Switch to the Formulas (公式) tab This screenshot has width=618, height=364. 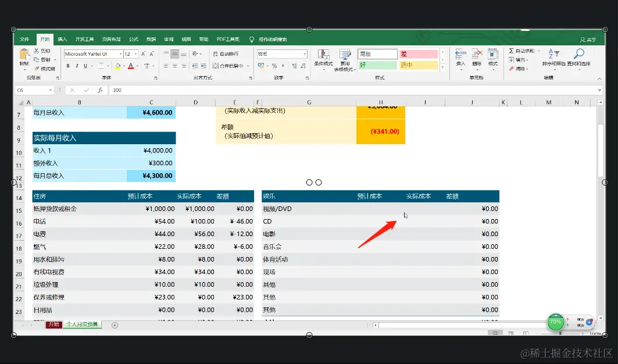(x=134, y=40)
